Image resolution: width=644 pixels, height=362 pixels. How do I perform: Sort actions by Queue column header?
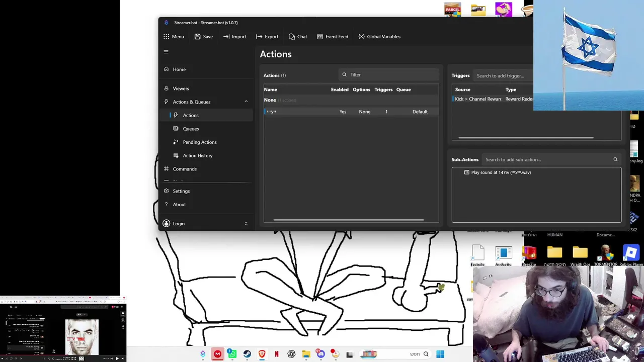tap(404, 89)
